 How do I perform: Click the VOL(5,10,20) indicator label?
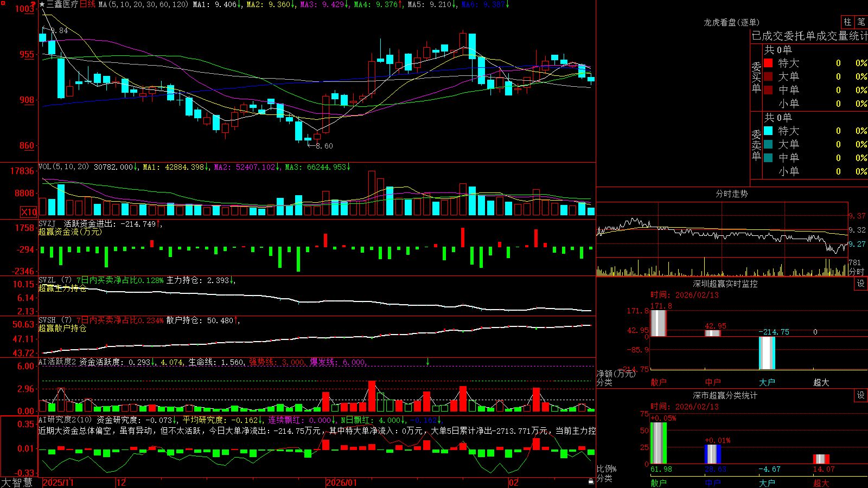63,167
